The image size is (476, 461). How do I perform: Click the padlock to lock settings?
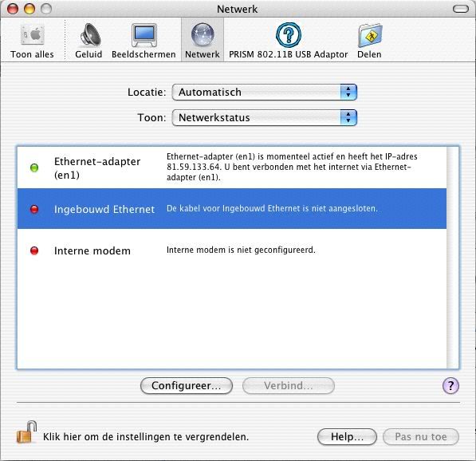26,432
